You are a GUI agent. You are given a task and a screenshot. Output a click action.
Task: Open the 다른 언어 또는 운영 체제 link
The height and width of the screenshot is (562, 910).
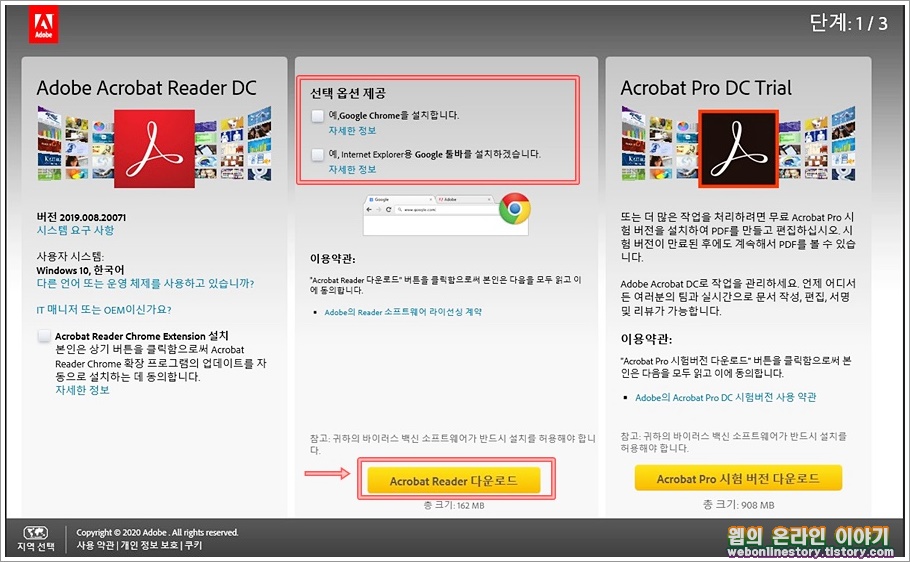(x=145, y=283)
